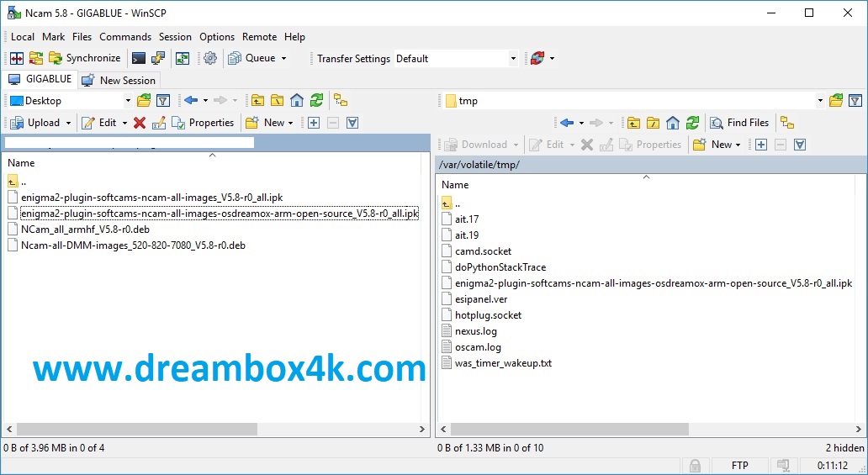868x475 pixels.
Task: Open the Remote menu
Action: (260, 37)
